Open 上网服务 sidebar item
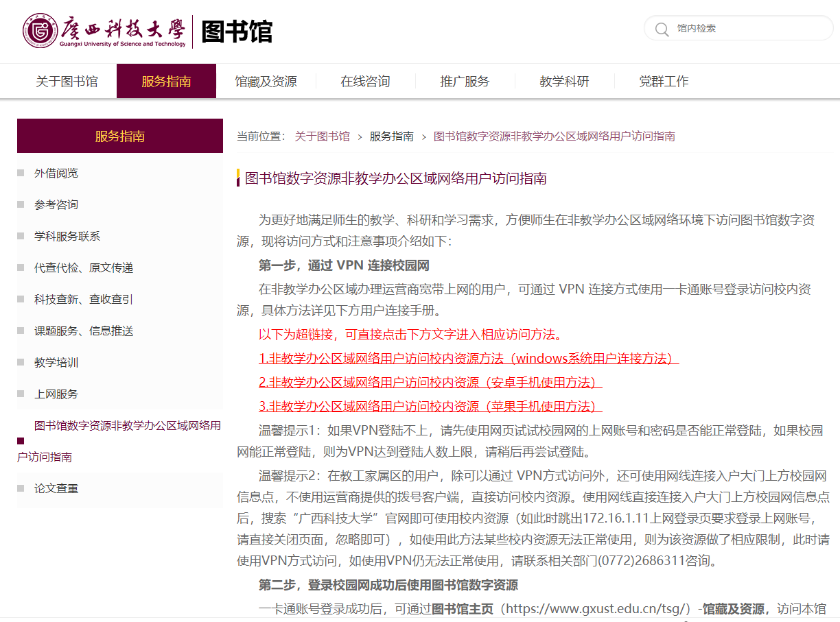This screenshot has height=622, width=840. pyautogui.click(x=56, y=394)
